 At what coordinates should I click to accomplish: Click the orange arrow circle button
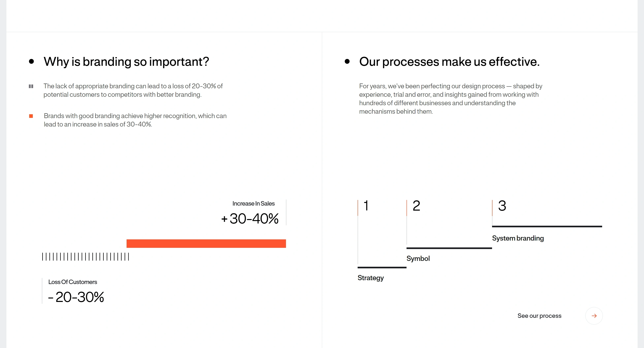(x=594, y=316)
